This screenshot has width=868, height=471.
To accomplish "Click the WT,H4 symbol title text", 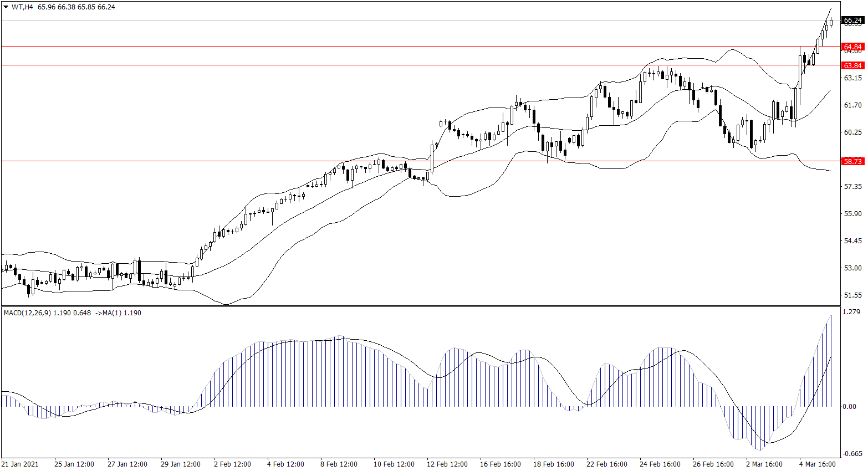I will tap(22, 7).
